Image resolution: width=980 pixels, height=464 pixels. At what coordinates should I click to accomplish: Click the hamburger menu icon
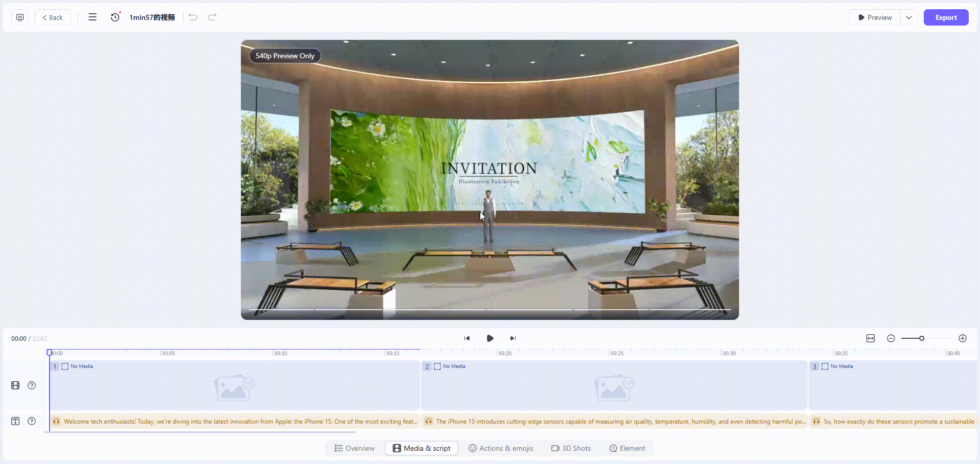(x=93, y=17)
